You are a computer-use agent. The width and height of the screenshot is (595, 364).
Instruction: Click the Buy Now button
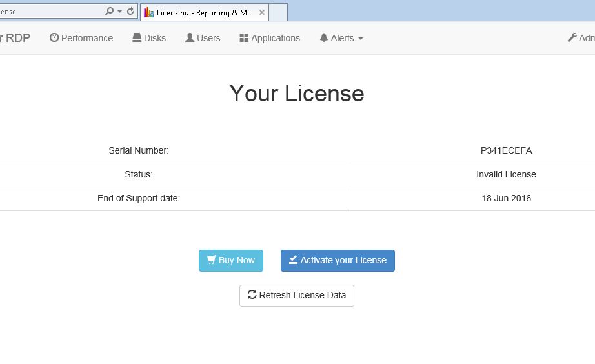point(231,260)
